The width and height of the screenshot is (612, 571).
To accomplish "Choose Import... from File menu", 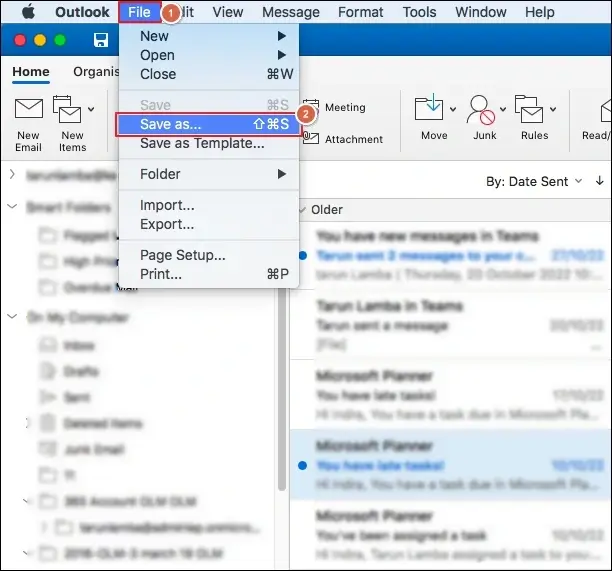I will coord(209,205).
